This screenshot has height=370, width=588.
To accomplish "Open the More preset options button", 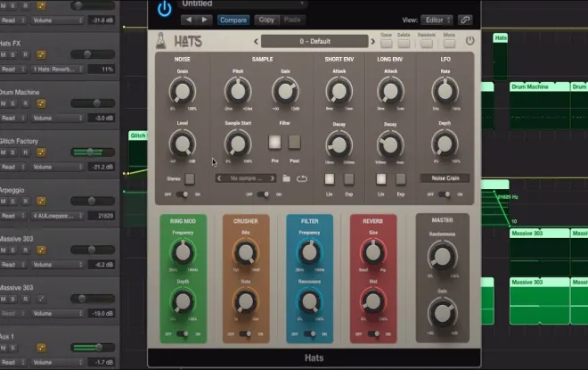I will pyautogui.click(x=449, y=43).
